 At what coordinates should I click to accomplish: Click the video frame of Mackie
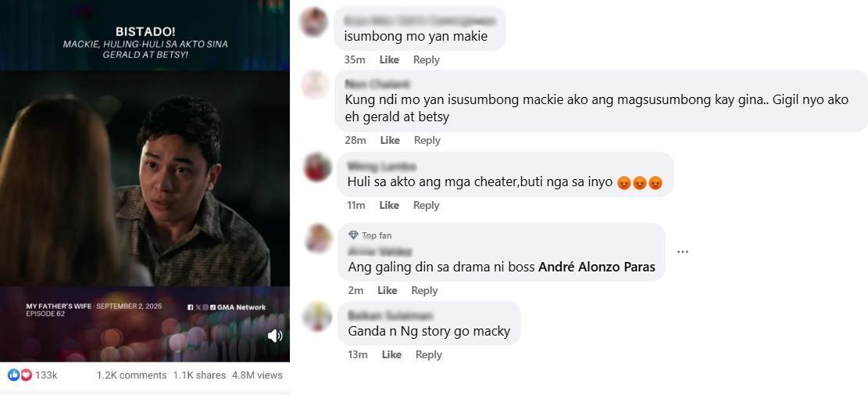[x=145, y=178]
